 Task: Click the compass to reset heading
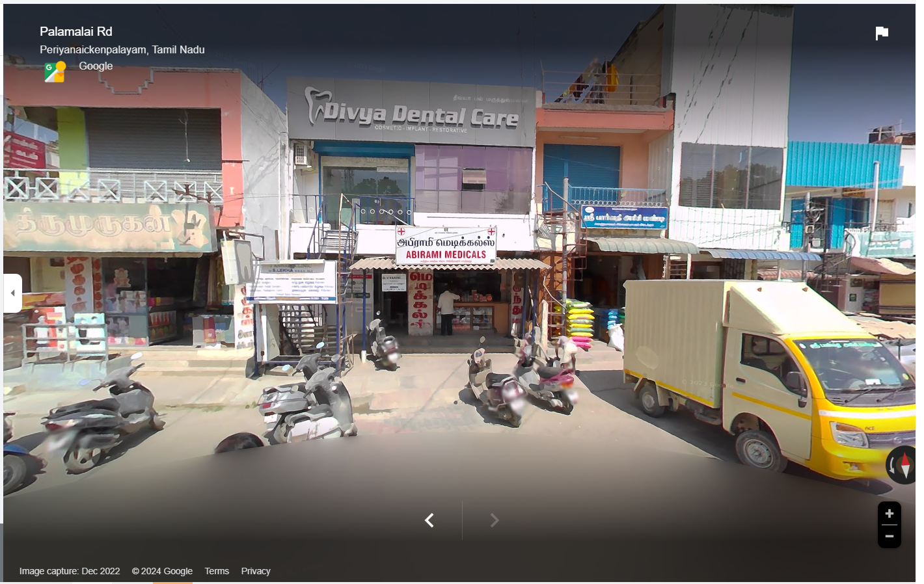[903, 465]
